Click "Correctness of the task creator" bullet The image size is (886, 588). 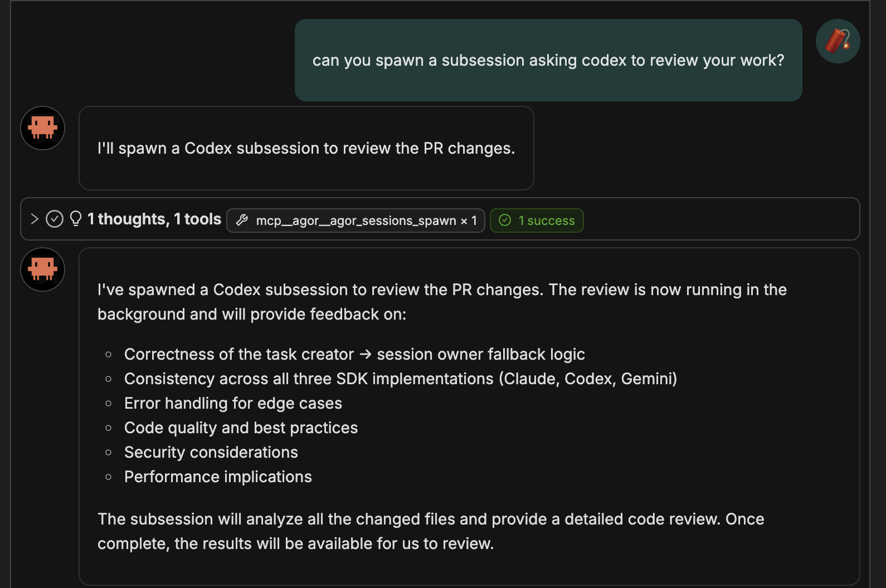(354, 354)
